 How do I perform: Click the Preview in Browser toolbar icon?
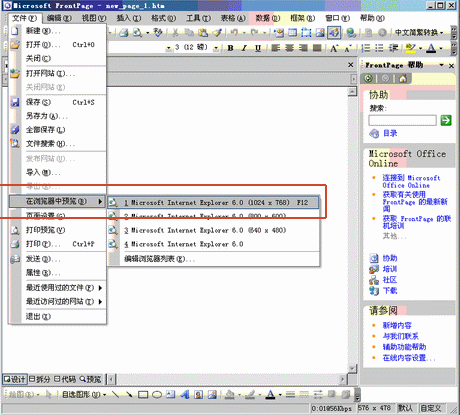(x=137, y=32)
